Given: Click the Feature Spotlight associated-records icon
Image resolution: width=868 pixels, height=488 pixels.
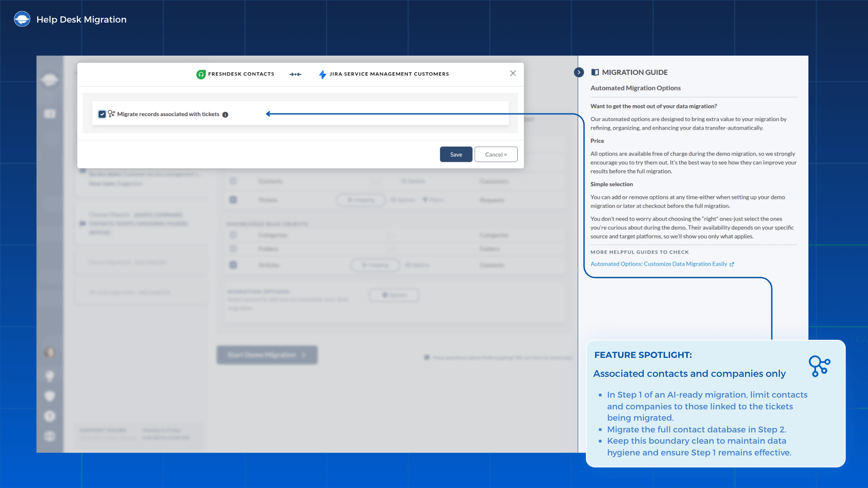Looking at the screenshot, I should click(x=819, y=366).
